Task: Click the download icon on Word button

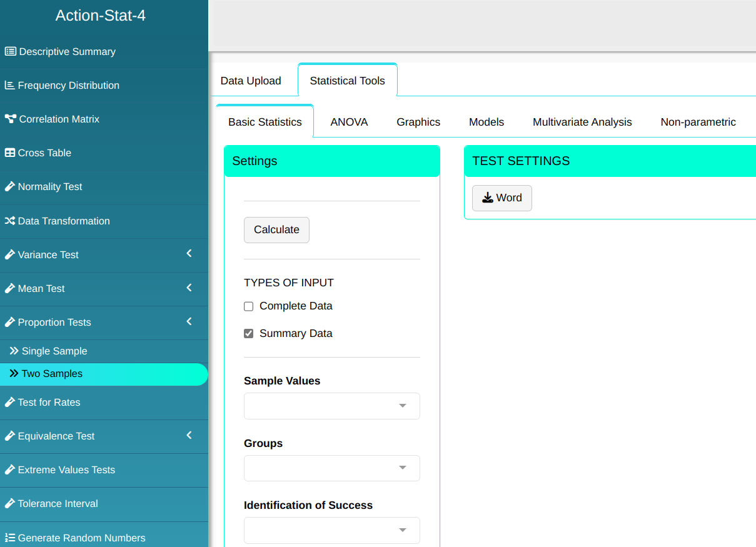Action: 488,198
